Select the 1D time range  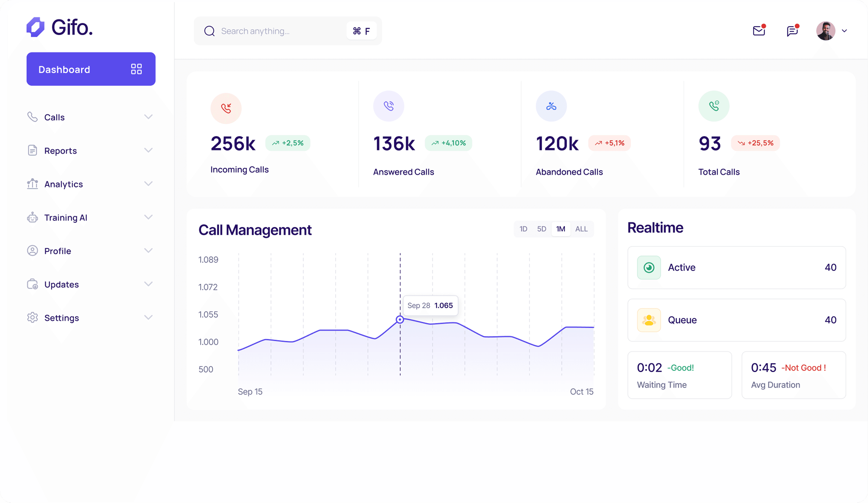tap(523, 229)
